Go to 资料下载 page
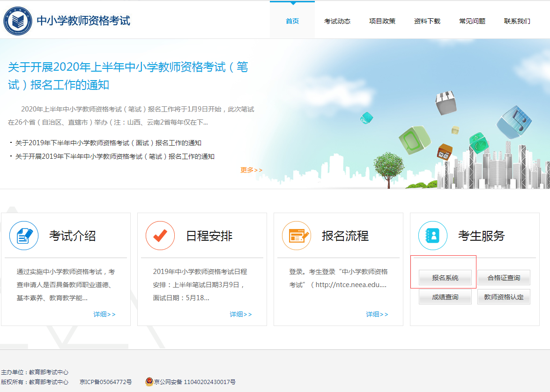550x392 pixels. coord(427,21)
